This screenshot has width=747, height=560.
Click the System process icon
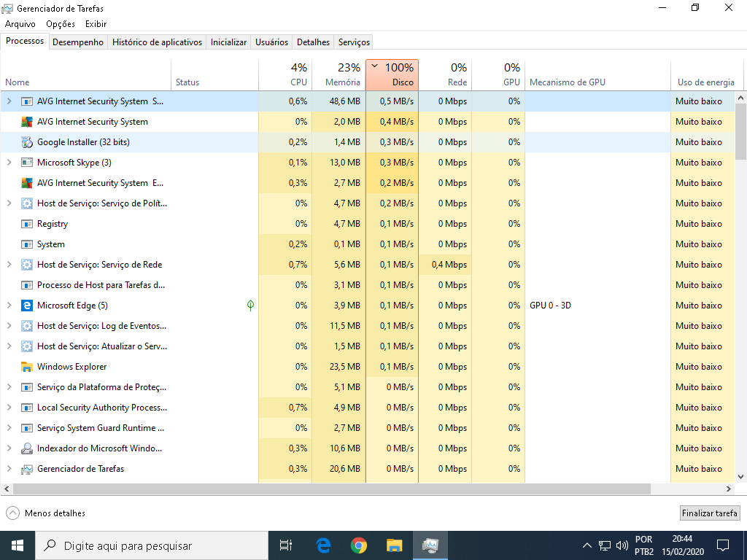[27, 244]
